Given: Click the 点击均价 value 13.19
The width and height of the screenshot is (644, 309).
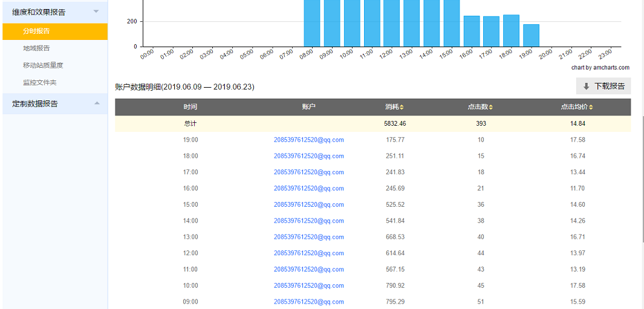Looking at the screenshot, I should point(577,269).
